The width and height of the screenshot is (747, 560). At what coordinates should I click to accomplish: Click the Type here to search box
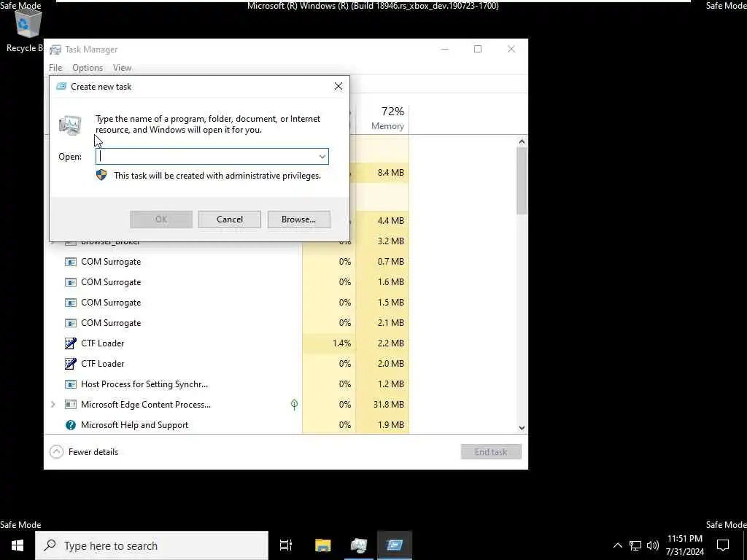coord(152,545)
